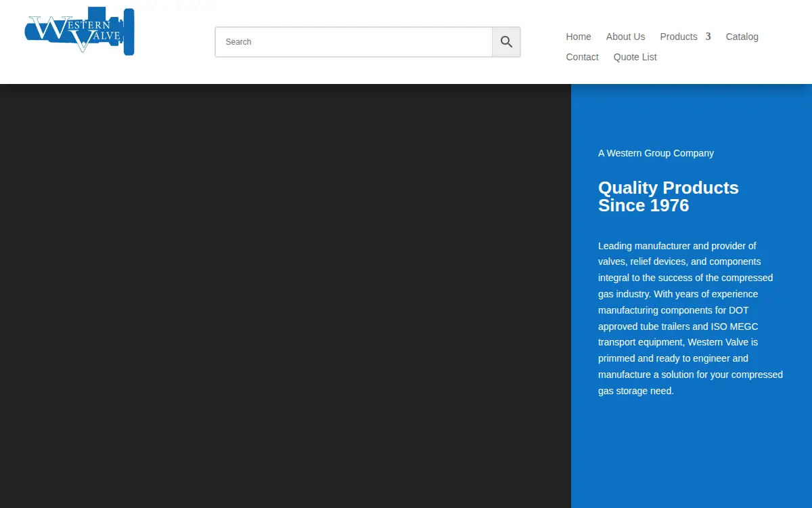Open the Home menu item

[x=579, y=37]
